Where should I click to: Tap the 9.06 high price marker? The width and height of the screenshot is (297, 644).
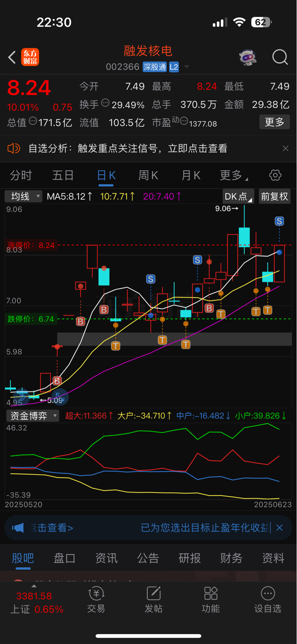[x=227, y=209]
